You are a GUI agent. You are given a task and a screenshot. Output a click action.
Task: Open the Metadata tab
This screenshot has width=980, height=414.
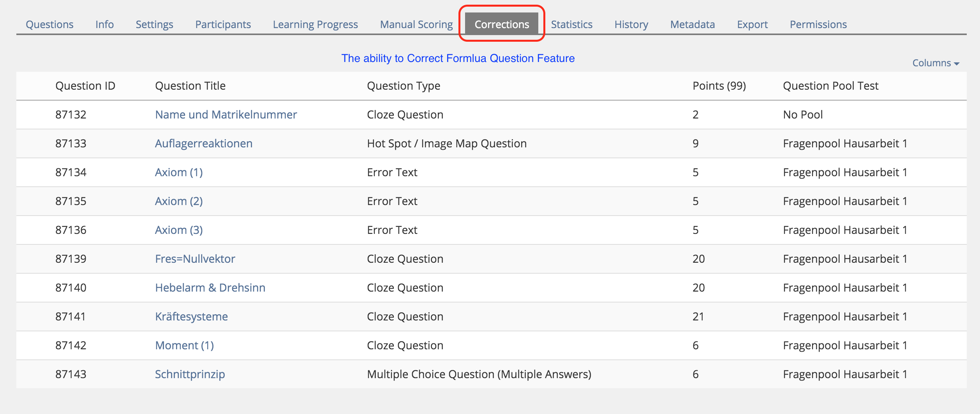pyautogui.click(x=692, y=24)
